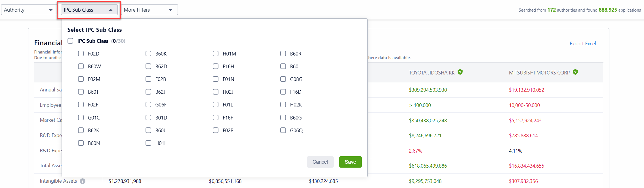The width and height of the screenshot is (644, 188).
Task: Cancel the IPC Sub Class selection
Action: [320, 162]
